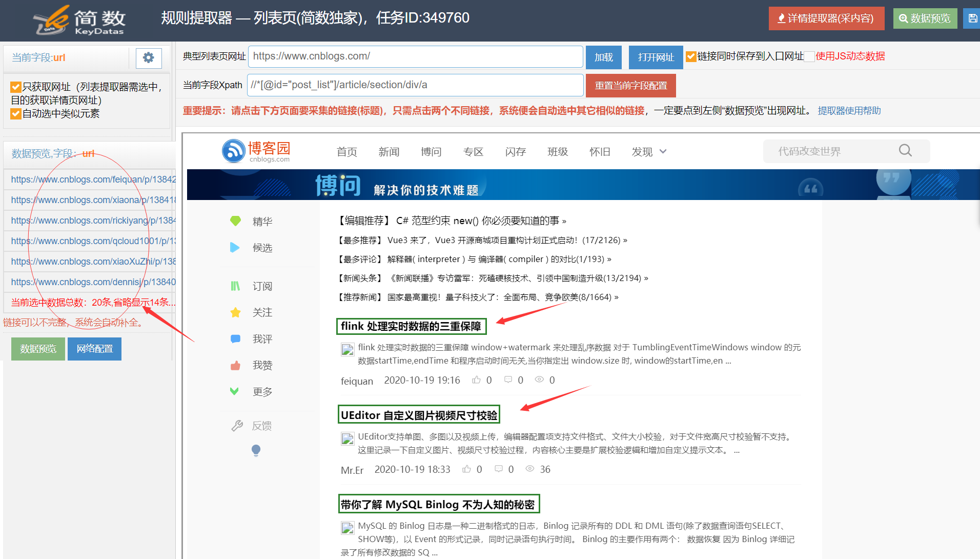980x559 pixels.
Task: Open 闪存 nav item
Action: [x=516, y=152]
